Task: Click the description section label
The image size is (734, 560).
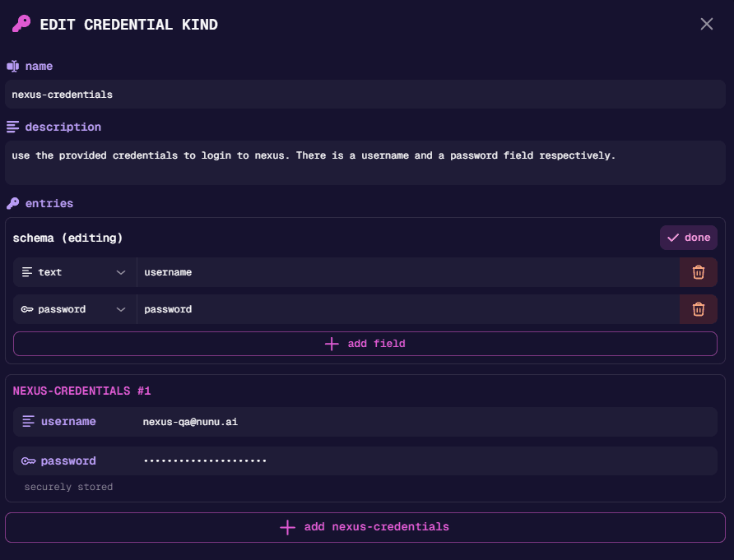Action: tap(63, 127)
